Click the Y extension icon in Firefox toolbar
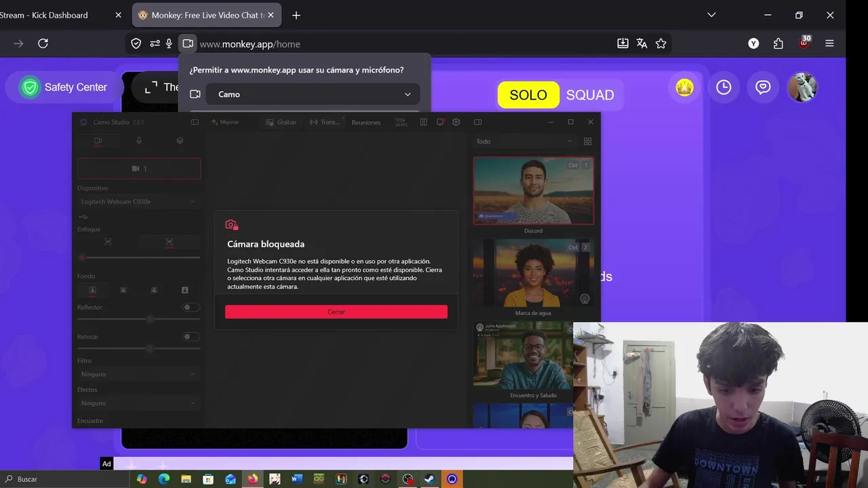 click(x=753, y=43)
